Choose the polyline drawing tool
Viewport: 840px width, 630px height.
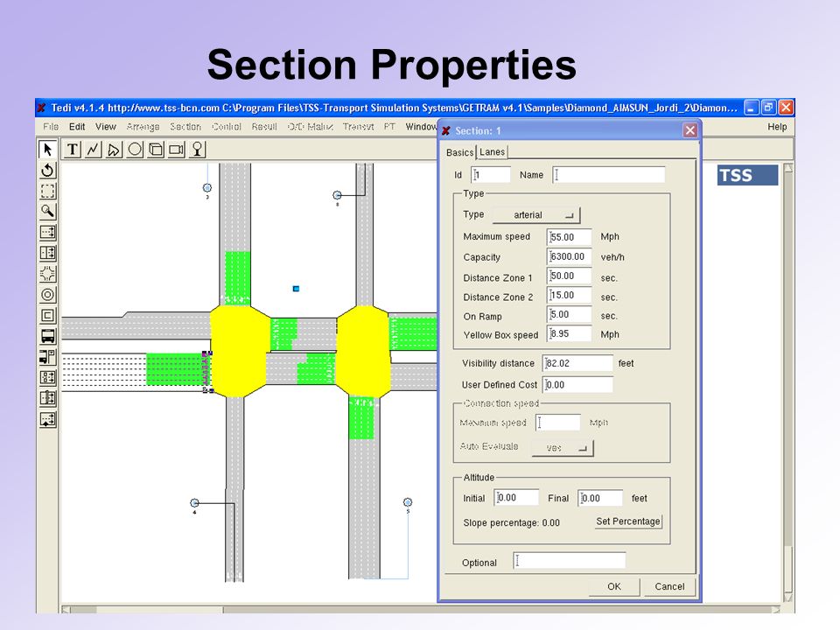pos(94,150)
